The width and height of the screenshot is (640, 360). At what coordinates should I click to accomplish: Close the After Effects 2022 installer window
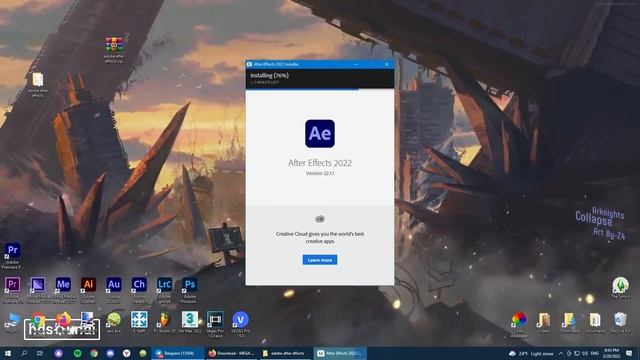[387, 64]
